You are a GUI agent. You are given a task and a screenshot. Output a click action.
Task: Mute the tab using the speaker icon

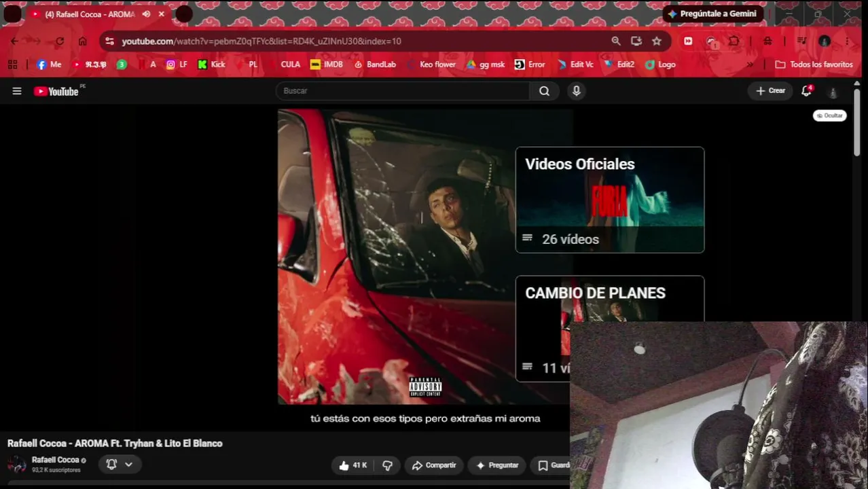(x=146, y=14)
